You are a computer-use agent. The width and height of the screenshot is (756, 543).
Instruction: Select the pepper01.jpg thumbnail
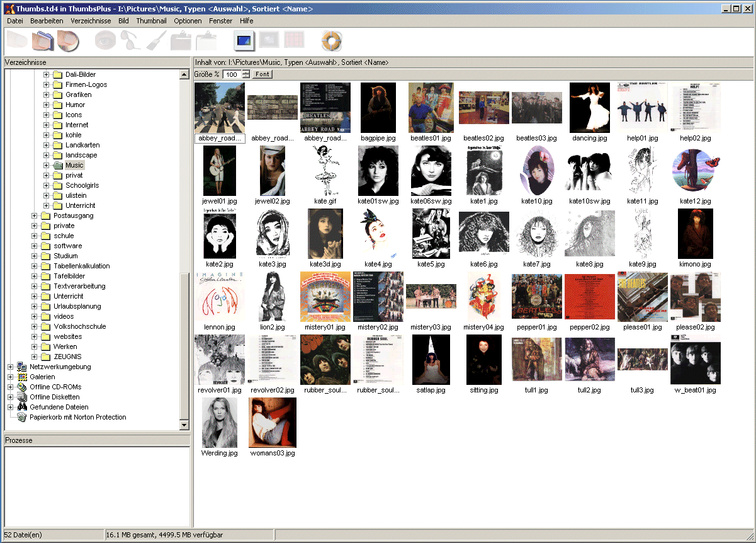(536, 297)
